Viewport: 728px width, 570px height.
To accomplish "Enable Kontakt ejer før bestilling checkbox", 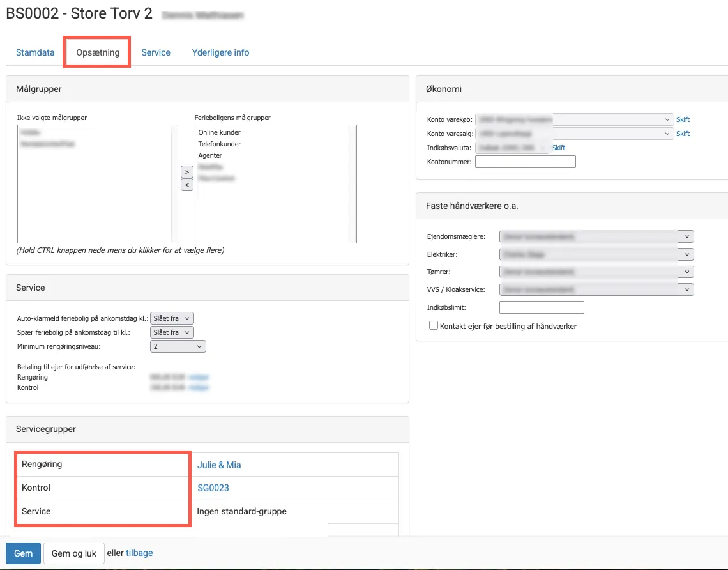I will click(x=434, y=326).
